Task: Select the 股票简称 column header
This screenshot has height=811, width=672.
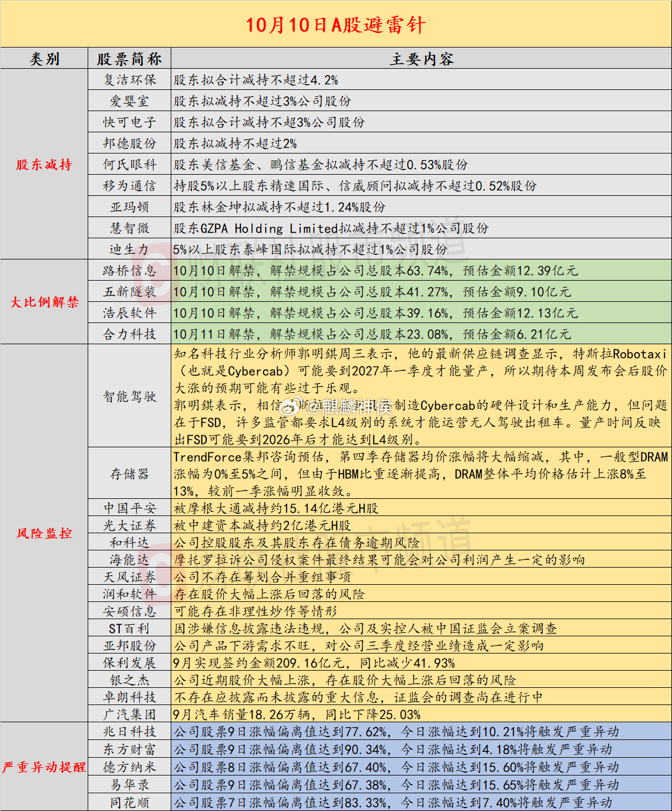Action: pos(129,58)
